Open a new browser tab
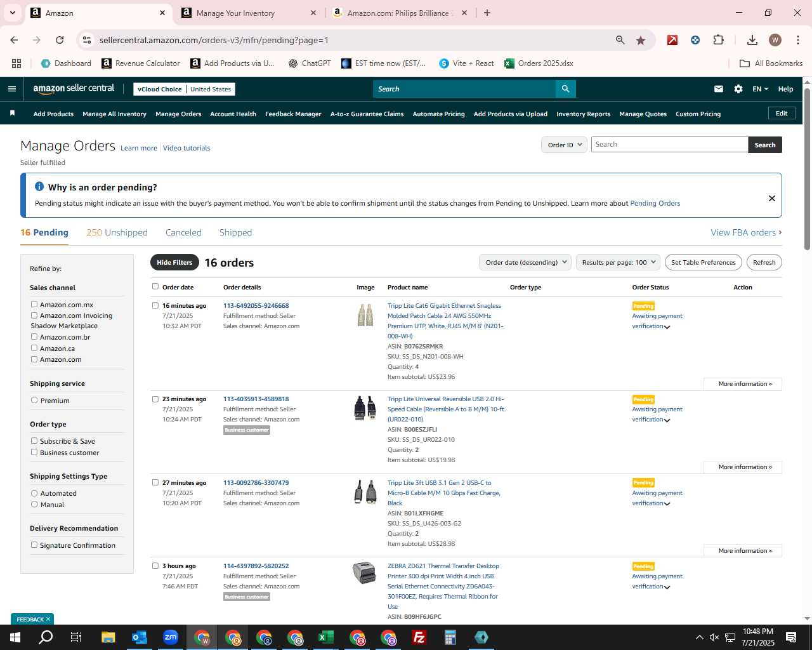The height and width of the screenshot is (650, 812). pyautogui.click(x=487, y=13)
